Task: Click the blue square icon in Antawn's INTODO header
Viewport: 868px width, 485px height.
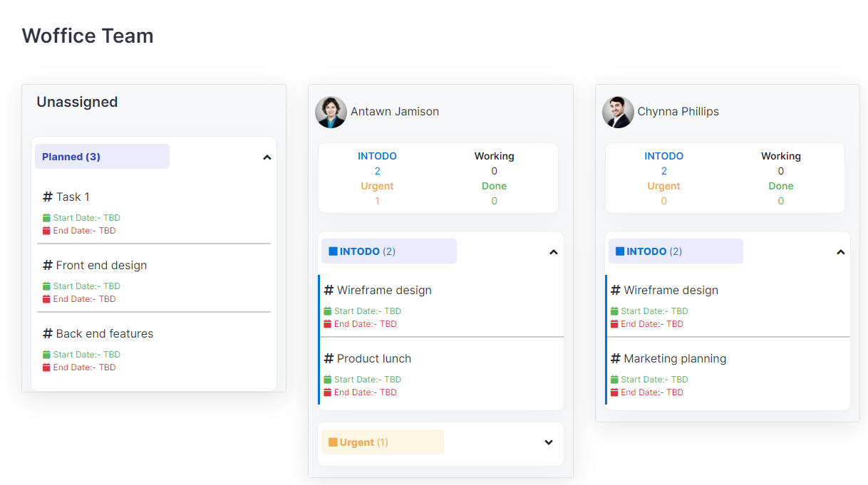Action: coord(334,251)
